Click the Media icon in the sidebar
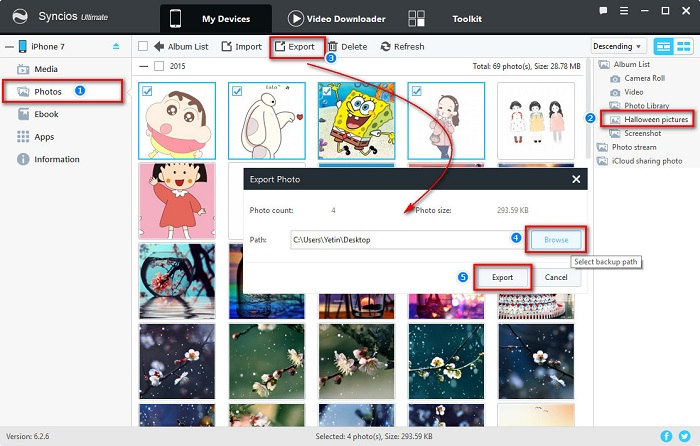The height and width of the screenshot is (446, 700). click(23, 69)
